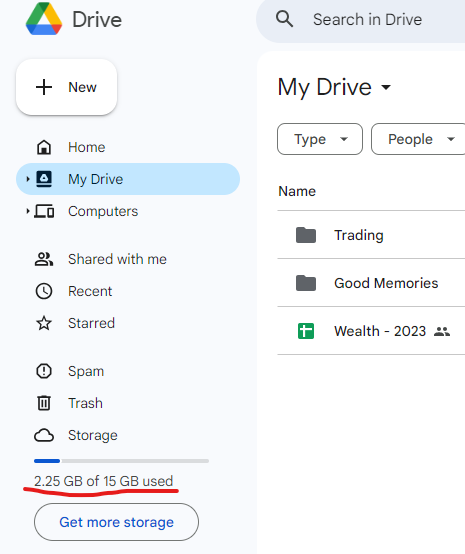The height and width of the screenshot is (554, 465).
Task: Click the storage usage progress bar
Action: click(x=122, y=461)
